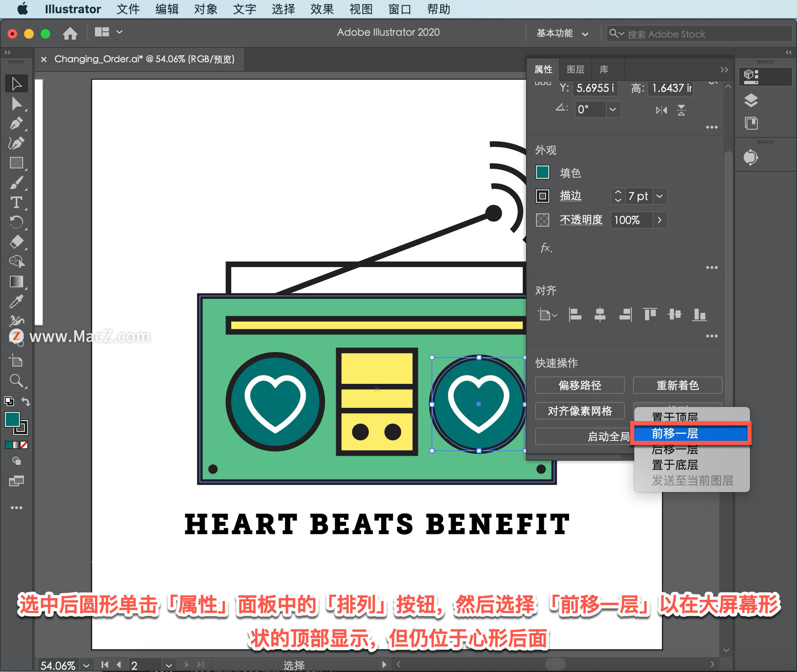The width and height of the screenshot is (797, 672).
Task: Switch to the 库 tab
Action: pos(604,69)
